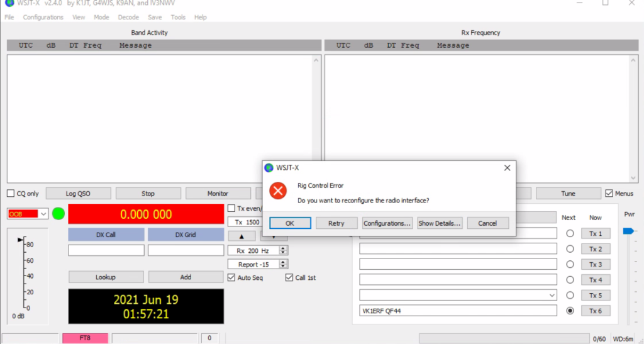Click the Tx 6 button

coord(595,311)
